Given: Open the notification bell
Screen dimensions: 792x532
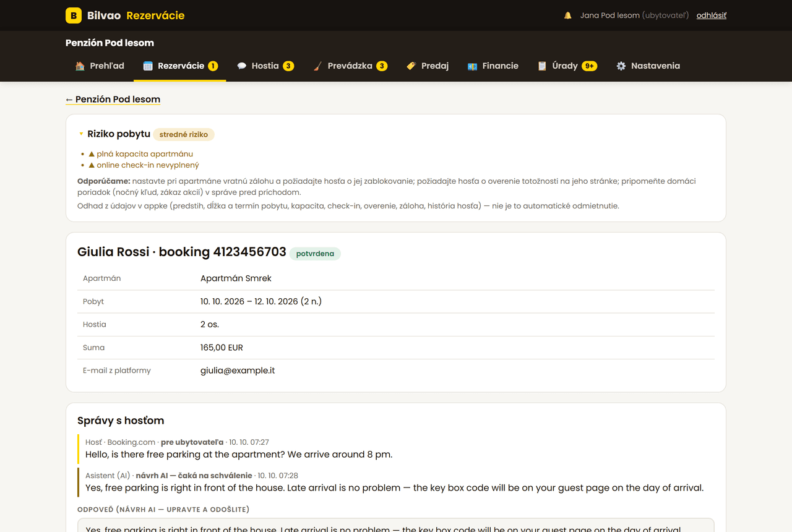Looking at the screenshot, I should pos(567,15).
